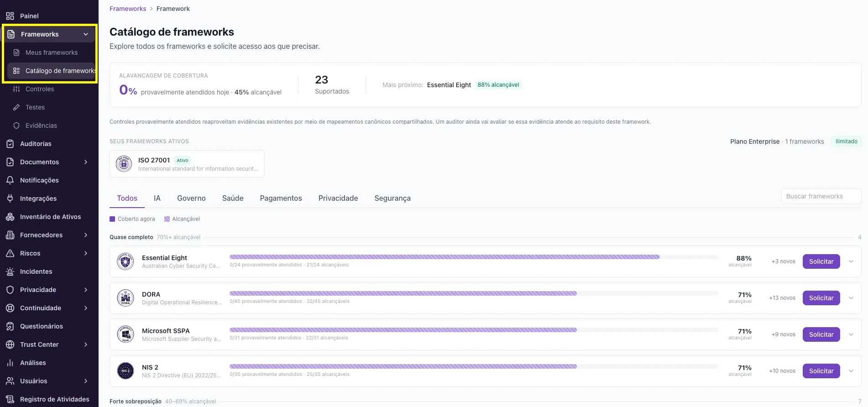This screenshot has height=407, width=868.
Task: Open Registro de Atividades icon
Action: [10, 399]
